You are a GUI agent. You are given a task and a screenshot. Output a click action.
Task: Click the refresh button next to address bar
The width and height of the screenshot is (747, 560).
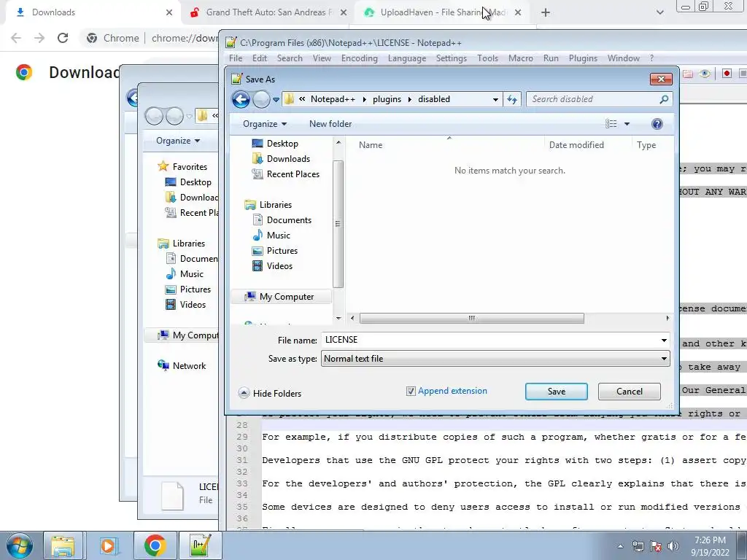click(512, 99)
